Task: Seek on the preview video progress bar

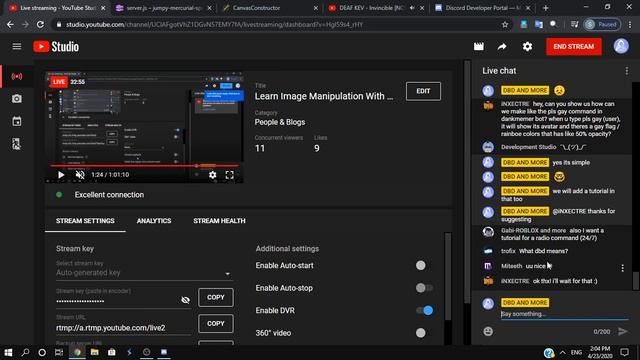Action: [144, 166]
